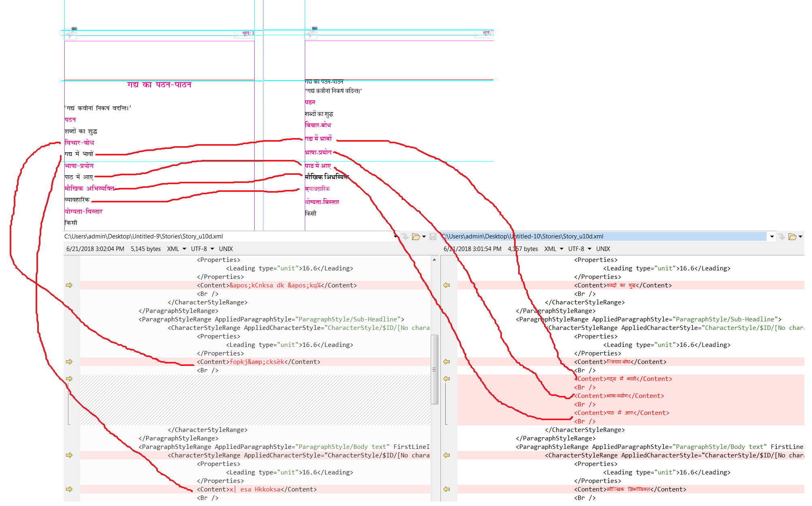812x506 pixels.
Task: Open file with right pane folder icon
Action: tap(793, 237)
